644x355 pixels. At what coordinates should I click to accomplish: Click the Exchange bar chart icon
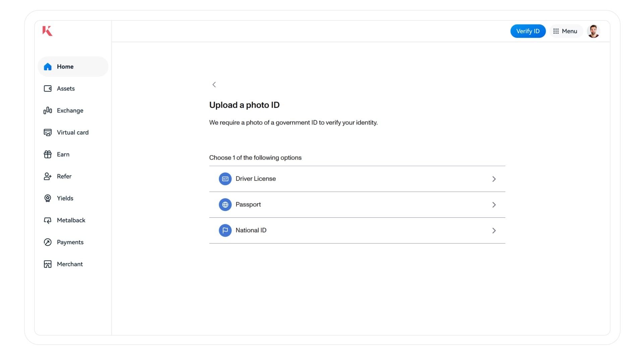pyautogui.click(x=48, y=110)
